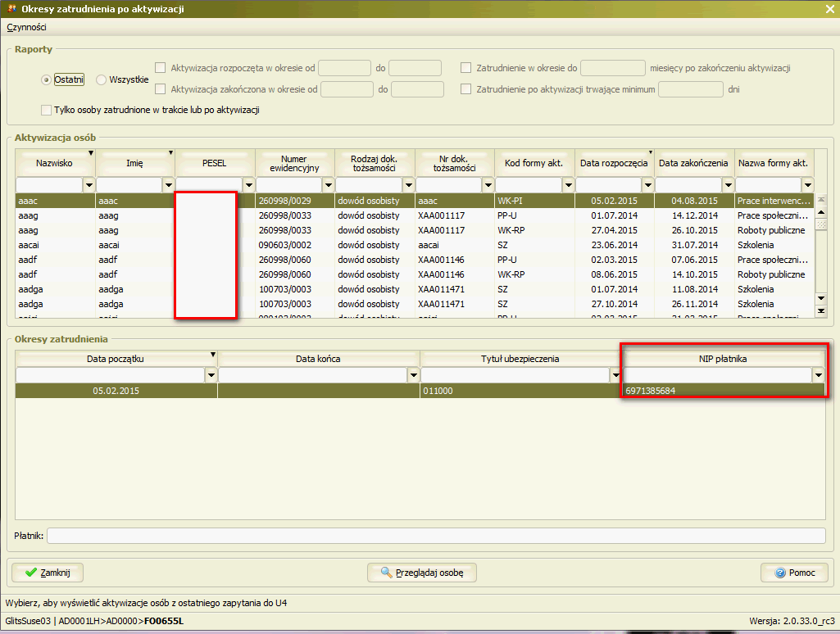Tick Zatrudnienie w okresie do checkbox

point(466,67)
